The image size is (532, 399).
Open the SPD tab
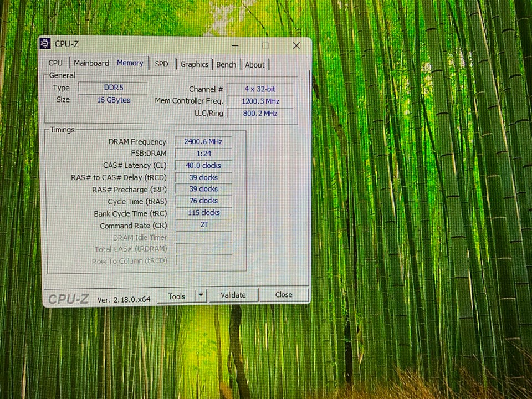point(161,64)
